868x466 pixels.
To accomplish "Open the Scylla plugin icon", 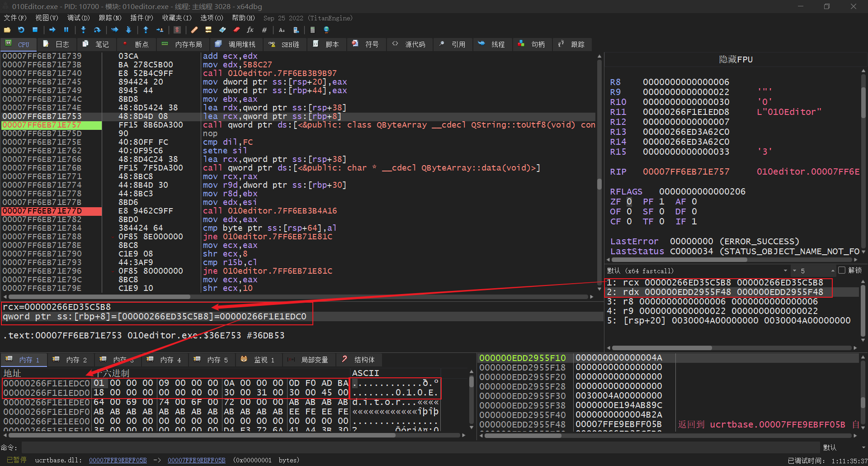I will coord(177,30).
